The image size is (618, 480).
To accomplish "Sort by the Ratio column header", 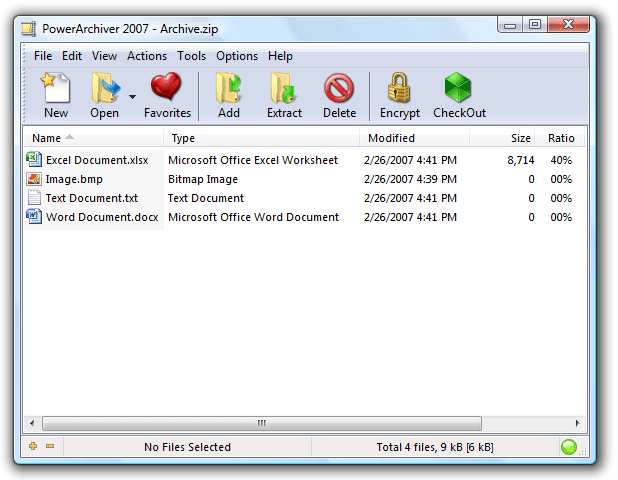I will (x=560, y=138).
